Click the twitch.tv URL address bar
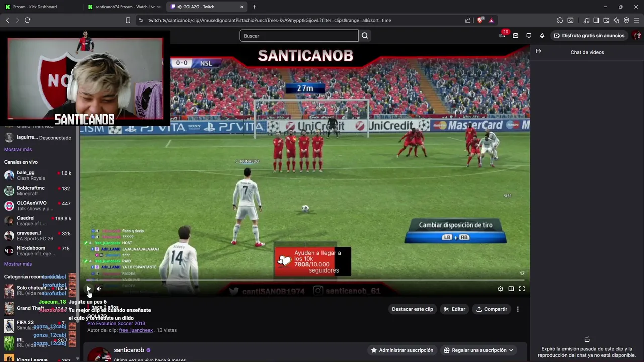Screen dimensions: 644x362 coord(302,20)
